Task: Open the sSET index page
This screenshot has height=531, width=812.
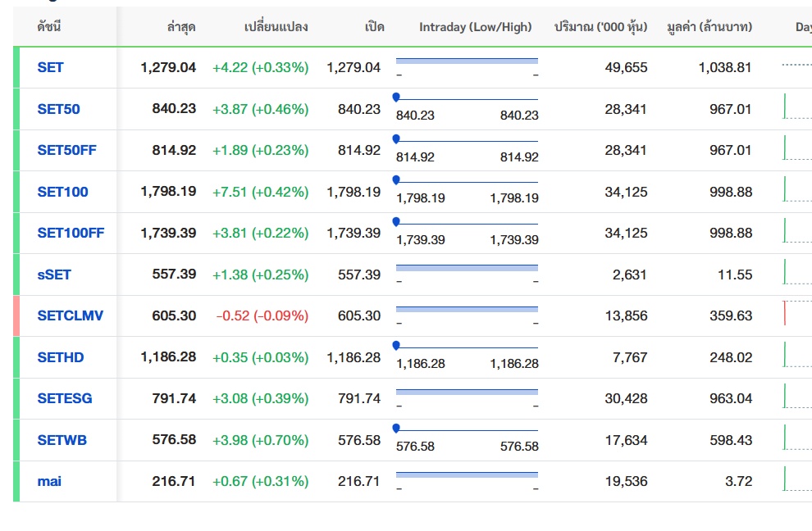Action: 54,275
